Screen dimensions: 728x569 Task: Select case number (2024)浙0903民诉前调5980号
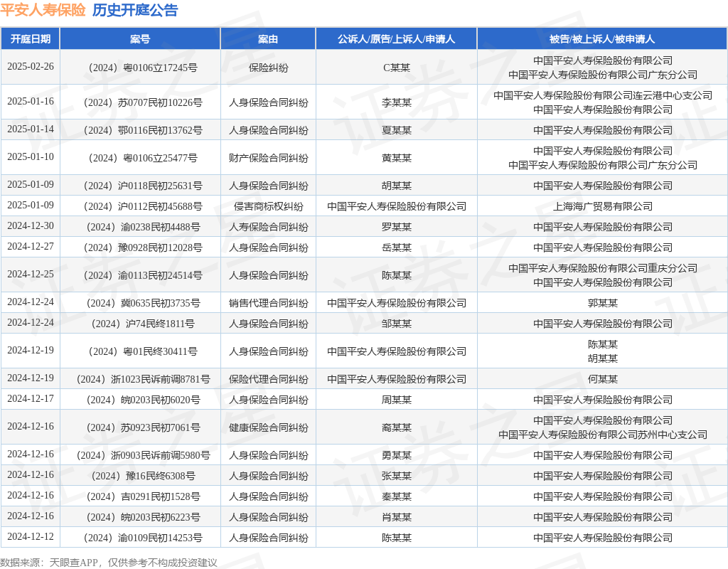[143, 456]
